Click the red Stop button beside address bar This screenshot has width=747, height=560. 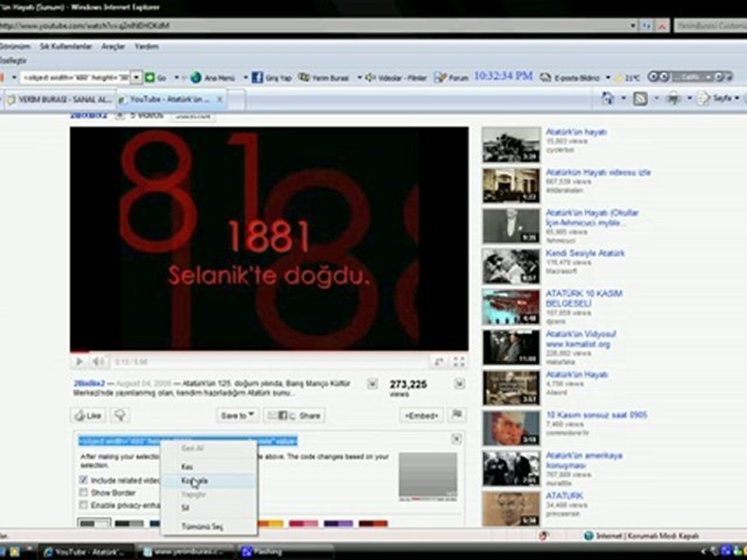click(661, 26)
